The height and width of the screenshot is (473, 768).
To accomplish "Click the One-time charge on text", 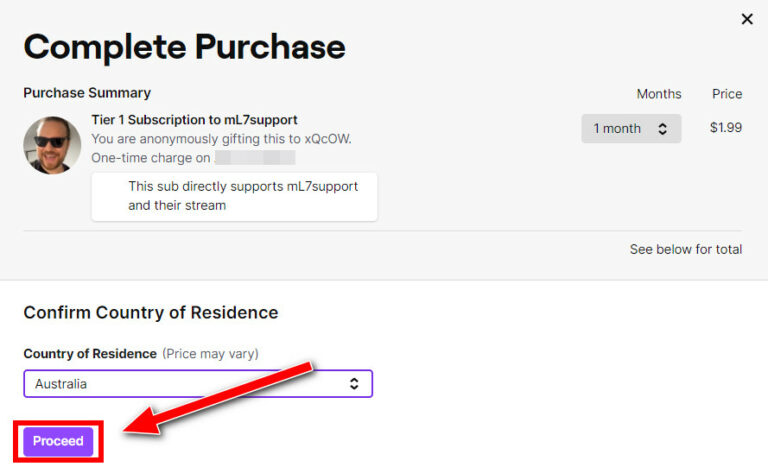I will (150, 158).
